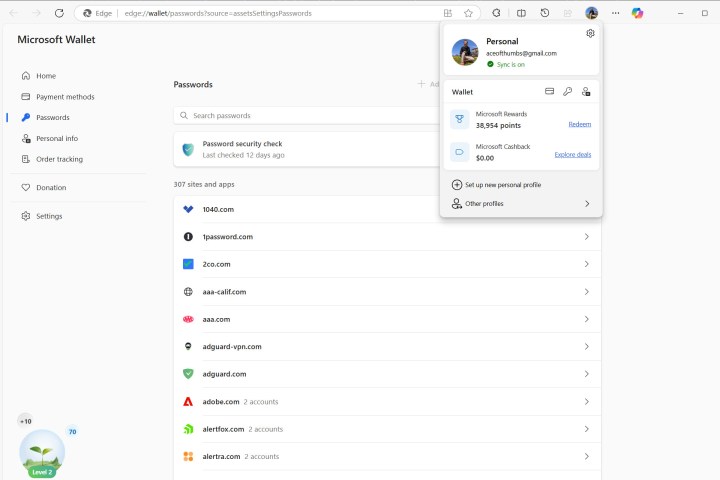The height and width of the screenshot is (480, 720).
Task: Click the Redeem link for Microsoft Rewards
Action: click(579, 124)
